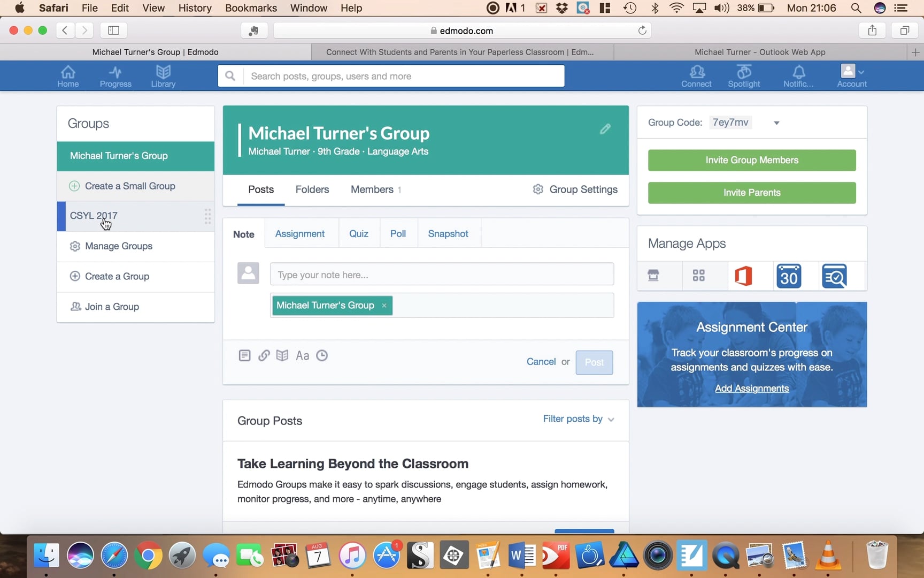This screenshot has width=924, height=578.
Task: Open Spotlight search in menu bar
Action: coord(856,8)
